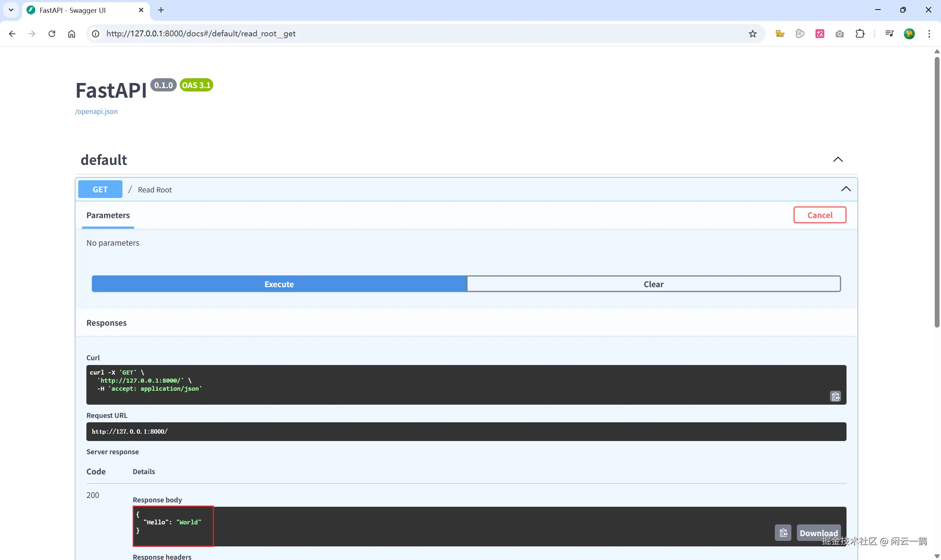This screenshot has height=560, width=941.
Task: View site information icon in address bar
Action: pyautogui.click(x=96, y=33)
